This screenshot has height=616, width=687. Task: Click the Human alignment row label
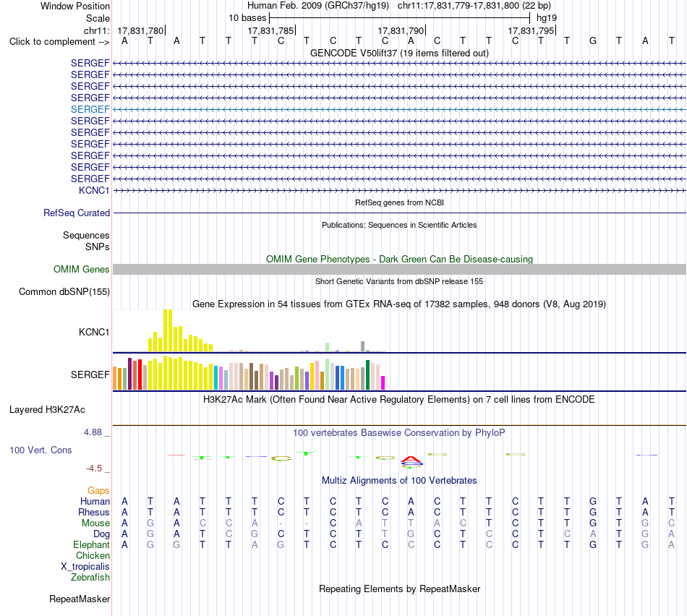[x=95, y=502]
